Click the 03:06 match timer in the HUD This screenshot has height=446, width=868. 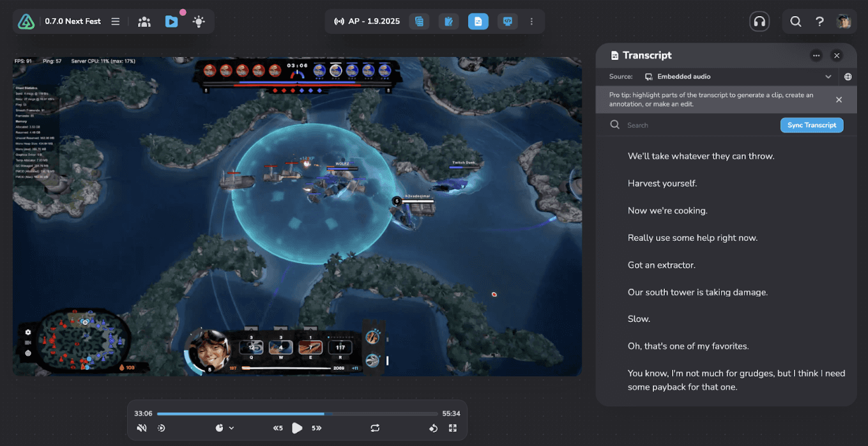tap(297, 66)
